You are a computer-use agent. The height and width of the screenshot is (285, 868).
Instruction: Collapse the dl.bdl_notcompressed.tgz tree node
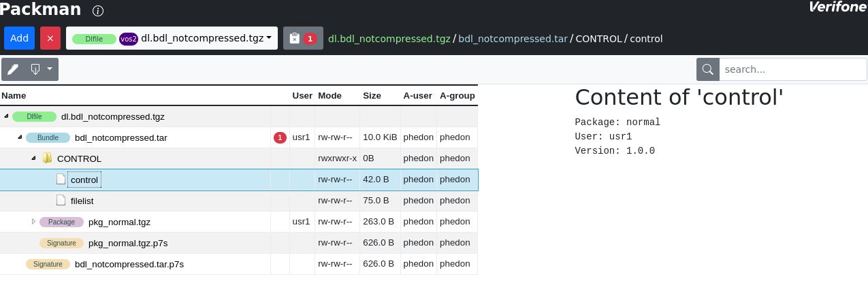point(6,116)
